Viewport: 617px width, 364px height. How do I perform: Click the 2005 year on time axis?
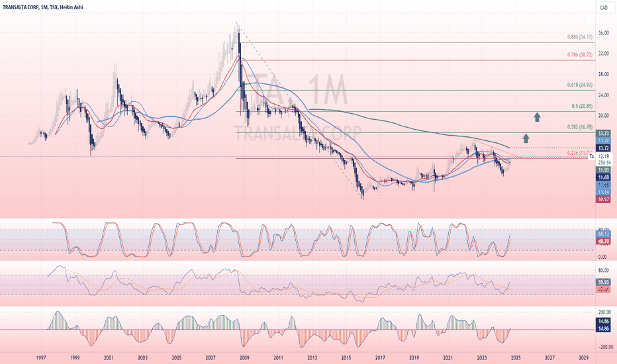coord(177,357)
